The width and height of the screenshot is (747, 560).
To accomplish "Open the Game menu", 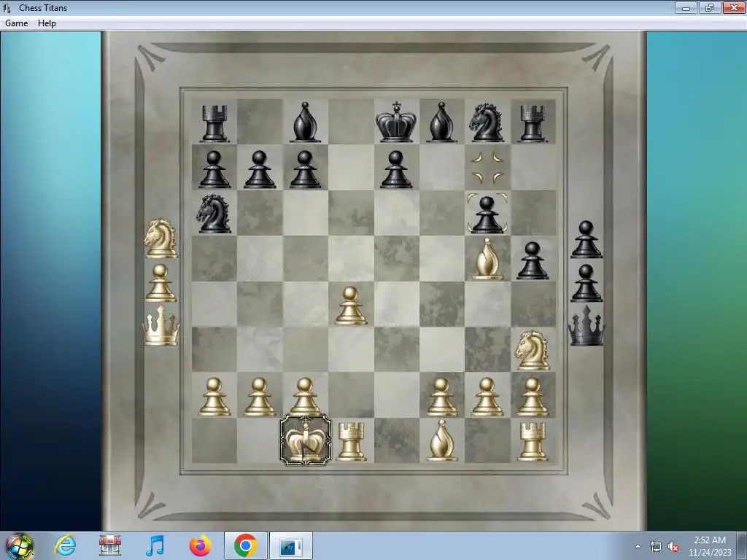I will point(16,23).
